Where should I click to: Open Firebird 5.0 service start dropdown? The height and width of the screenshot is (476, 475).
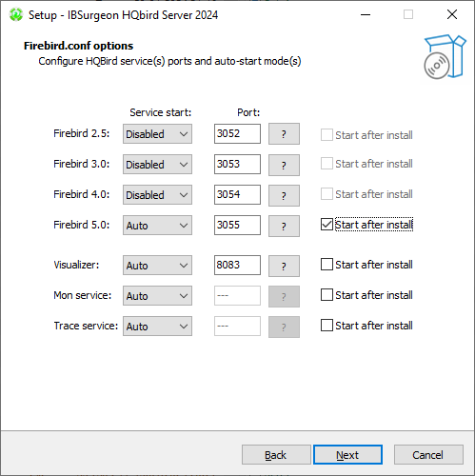pyautogui.click(x=157, y=226)
